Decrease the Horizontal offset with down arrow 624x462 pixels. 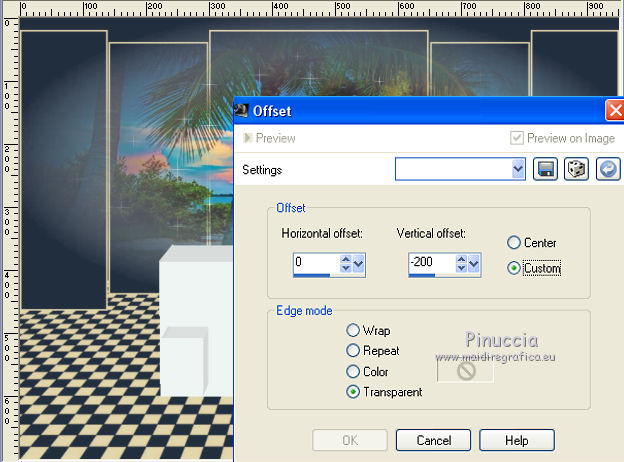[346, 268]
